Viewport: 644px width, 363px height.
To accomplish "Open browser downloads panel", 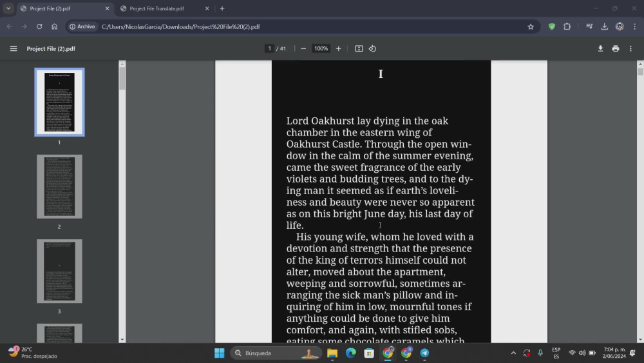I will tap(605, 26).
